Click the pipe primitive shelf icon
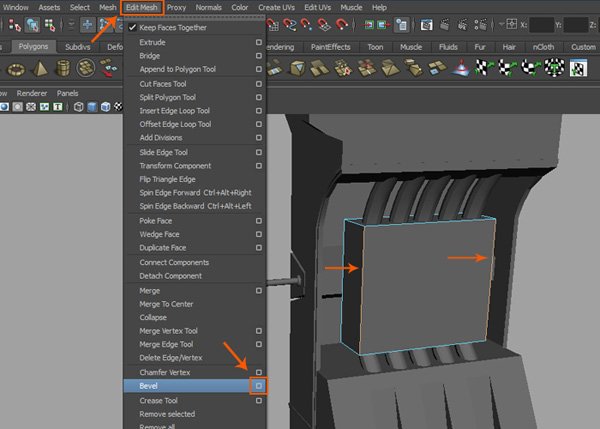 63,68
